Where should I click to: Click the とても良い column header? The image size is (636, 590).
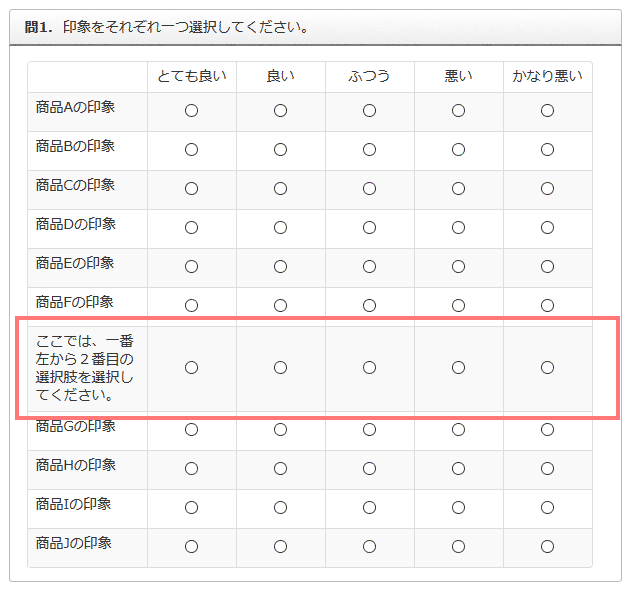coord(191,76)
